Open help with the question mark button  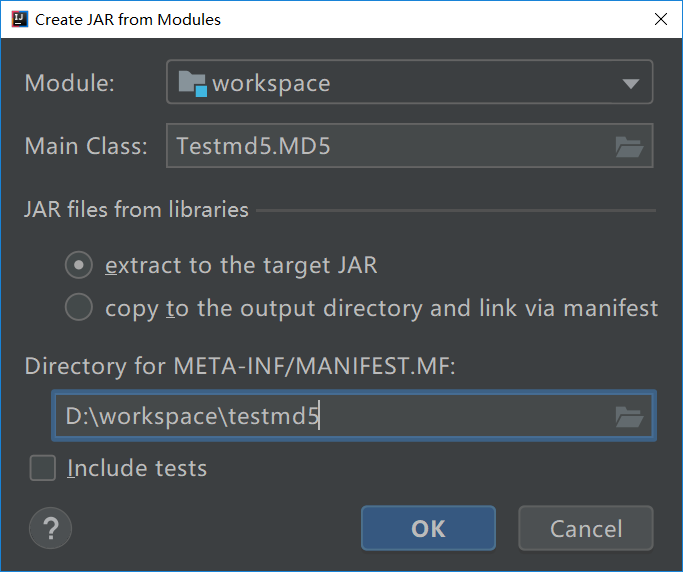[51, 528]
